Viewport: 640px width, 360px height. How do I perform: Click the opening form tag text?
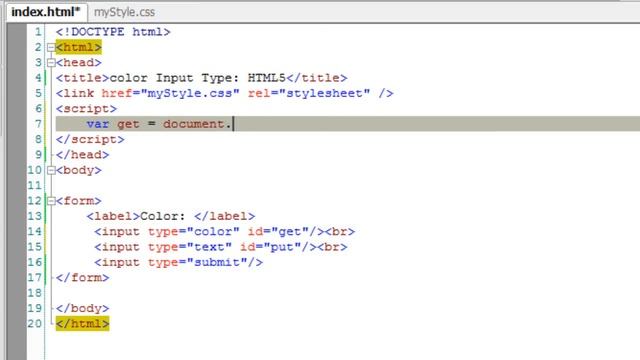[78, 201]
